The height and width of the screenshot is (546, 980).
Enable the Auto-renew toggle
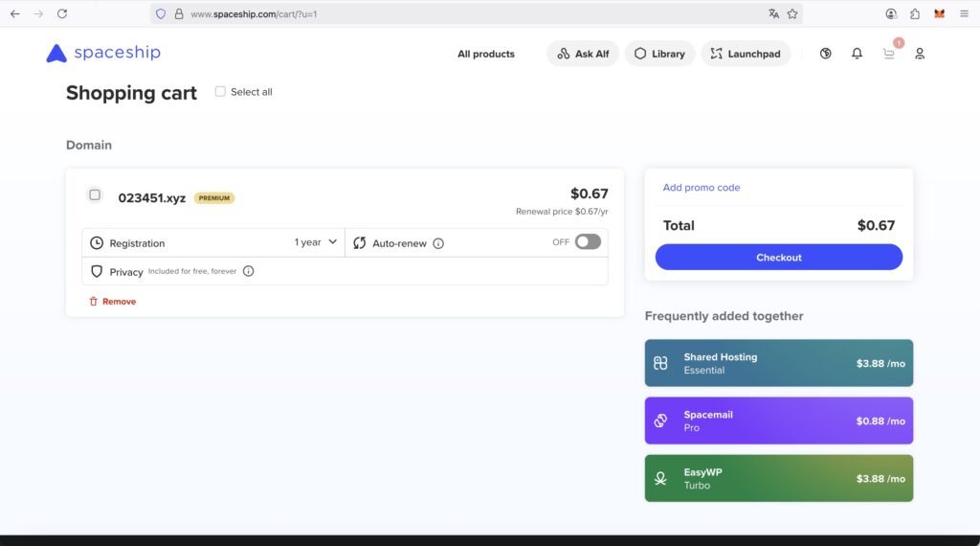click(x=588, y=242)
